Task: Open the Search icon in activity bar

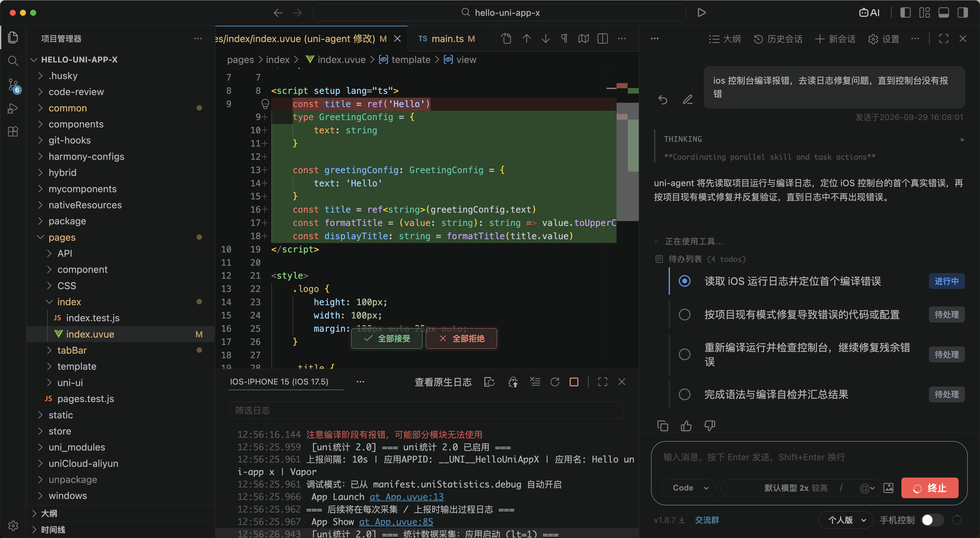Action: [x=13, y=61]
